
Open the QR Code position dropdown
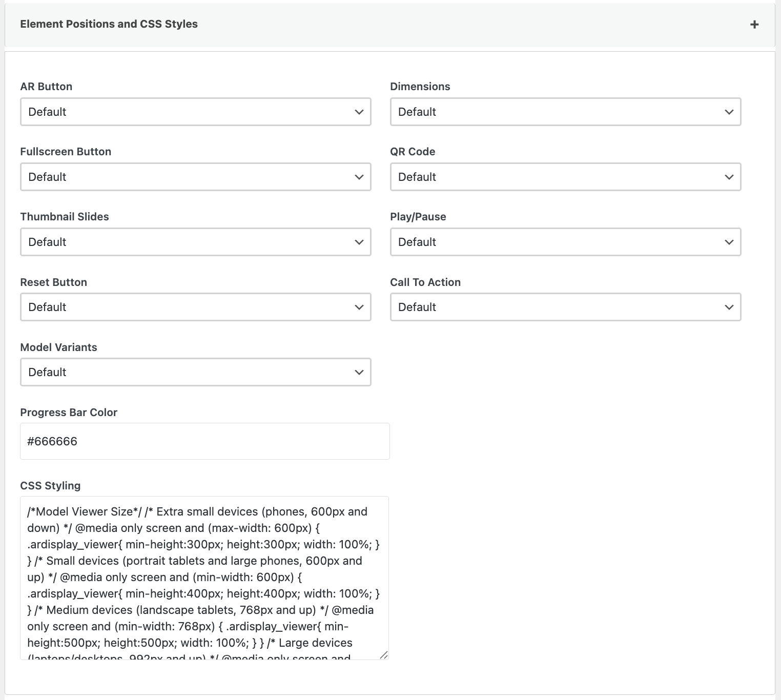click(565, 177)
